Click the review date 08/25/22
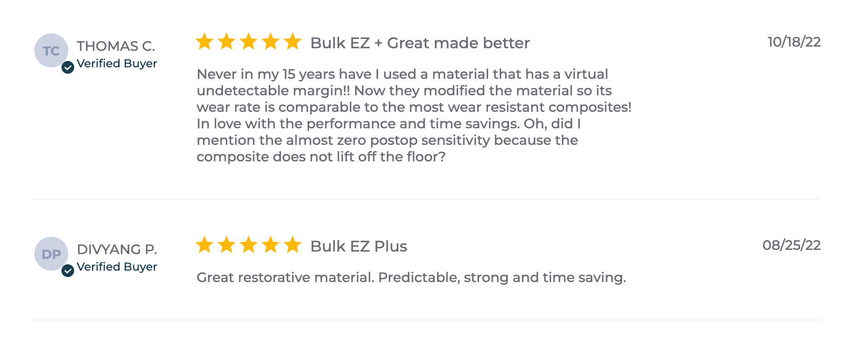Screen dimensions: 868x349 (x=792, y=245)
